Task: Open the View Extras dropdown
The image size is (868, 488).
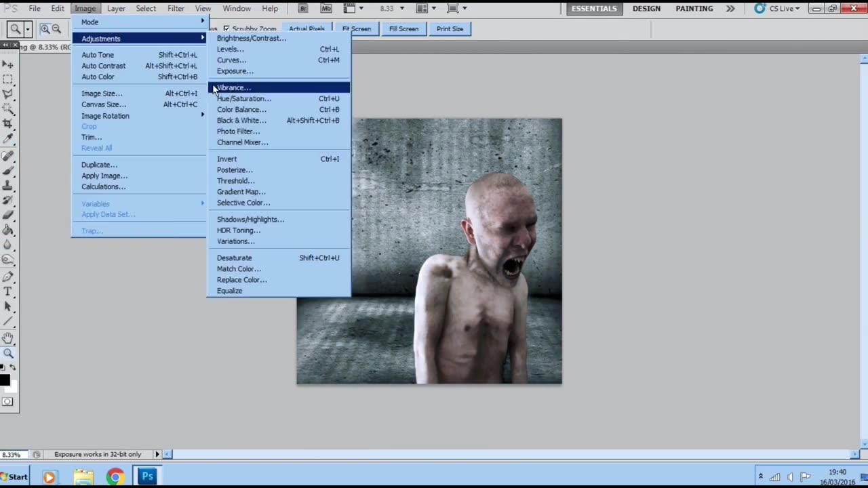Action: [x=353, y=8]
